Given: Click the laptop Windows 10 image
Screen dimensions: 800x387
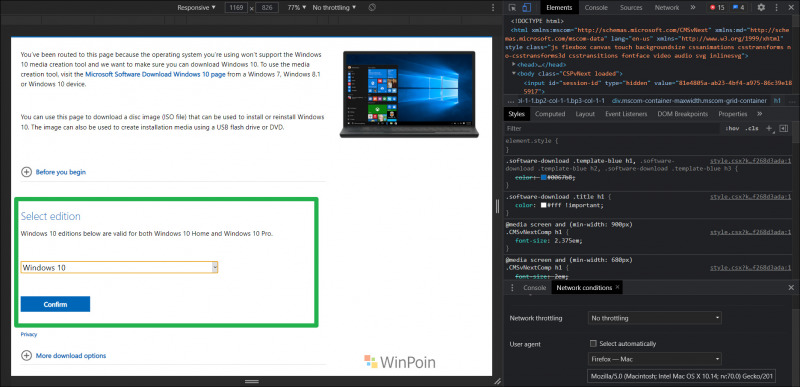Looking at the screenshot, I should [409, 94].
